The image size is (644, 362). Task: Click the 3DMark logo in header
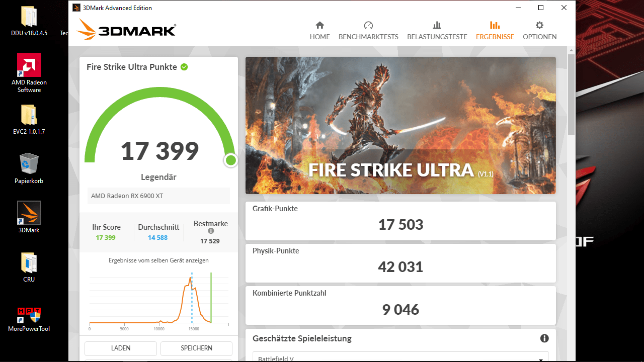tap(126, 30)
